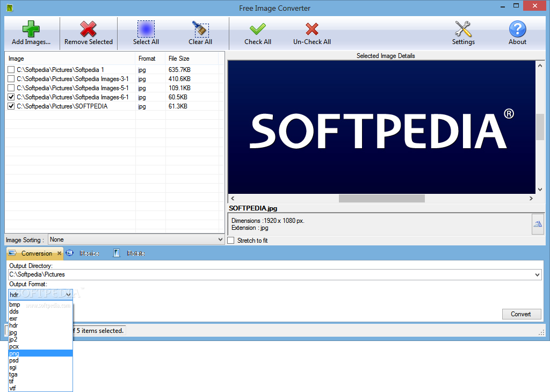Choose pcx in the format list
This screenshot has height=392, width=550.
click(x=40, y=346)
